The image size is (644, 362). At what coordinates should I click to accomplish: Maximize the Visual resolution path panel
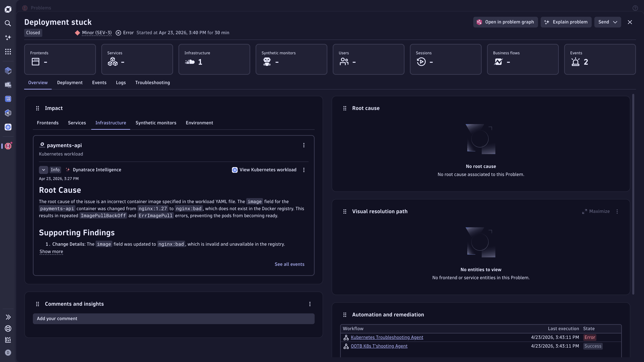(596, 211)
